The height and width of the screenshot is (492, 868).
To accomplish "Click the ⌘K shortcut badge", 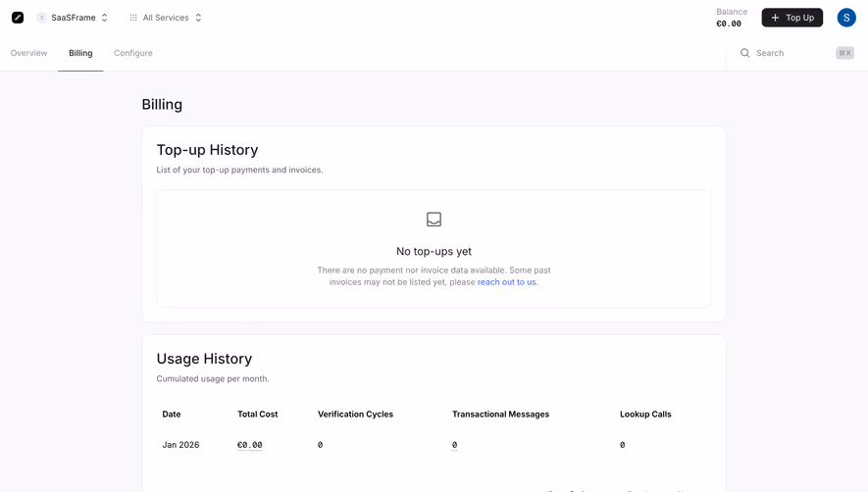I will coord(845,53).
